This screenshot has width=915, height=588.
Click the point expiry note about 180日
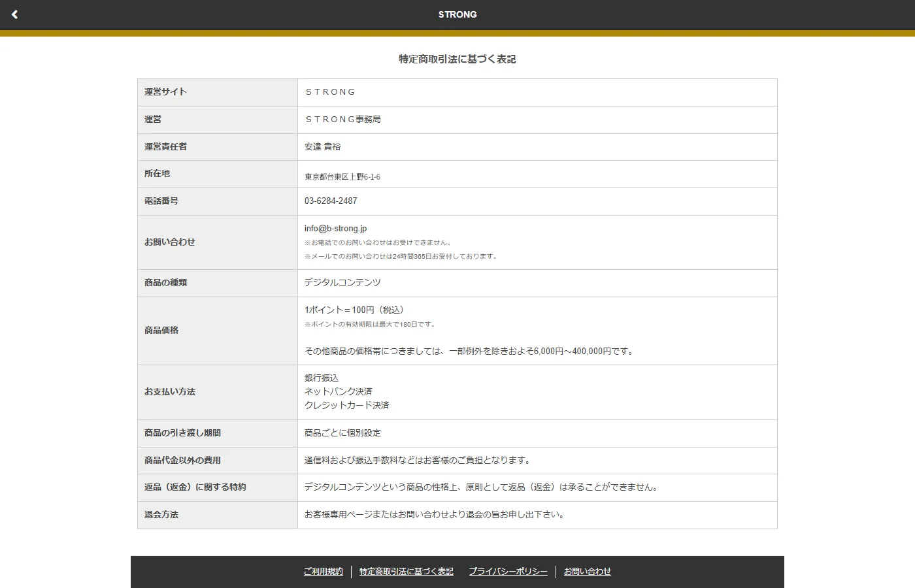[370, 325]
